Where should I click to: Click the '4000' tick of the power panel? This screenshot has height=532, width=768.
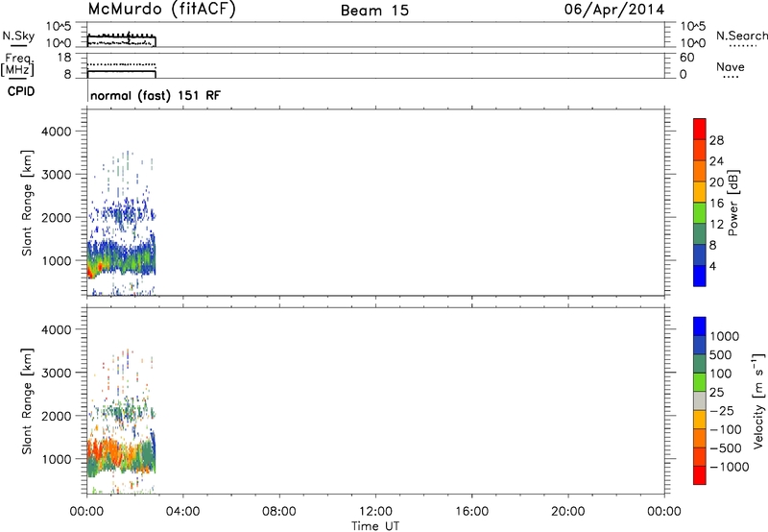[57, 132]
